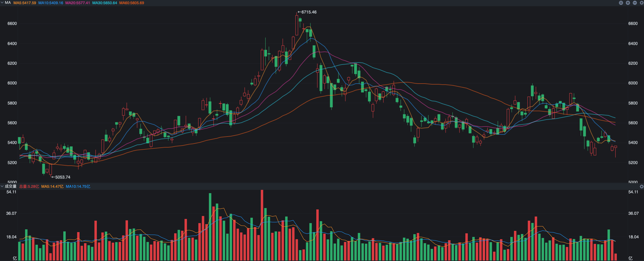Zoom out with the minus icon
This screenshot has height=261, width=644.
point(635,3)
